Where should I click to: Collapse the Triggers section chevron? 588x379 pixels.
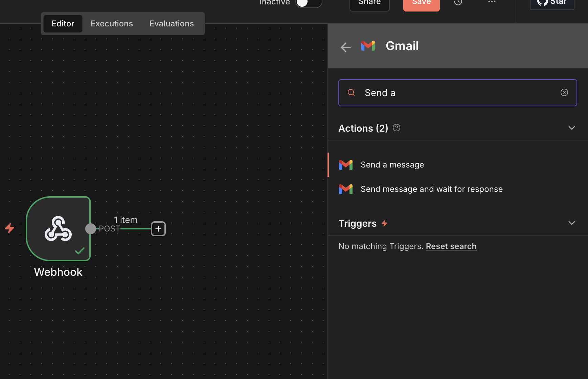tap(571, 223)
